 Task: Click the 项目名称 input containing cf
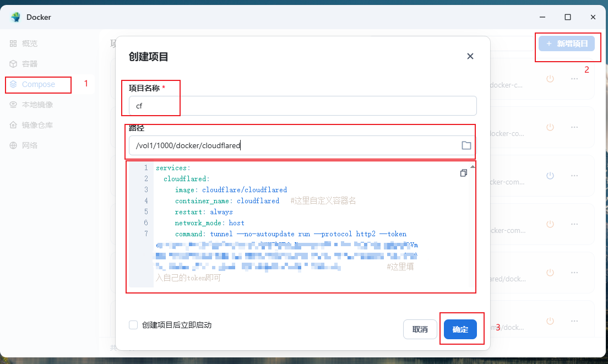click(302, 106)
